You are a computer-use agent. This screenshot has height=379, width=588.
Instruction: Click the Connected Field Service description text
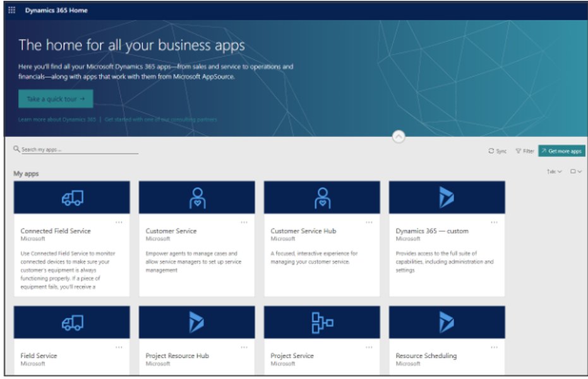coord(68,270)
